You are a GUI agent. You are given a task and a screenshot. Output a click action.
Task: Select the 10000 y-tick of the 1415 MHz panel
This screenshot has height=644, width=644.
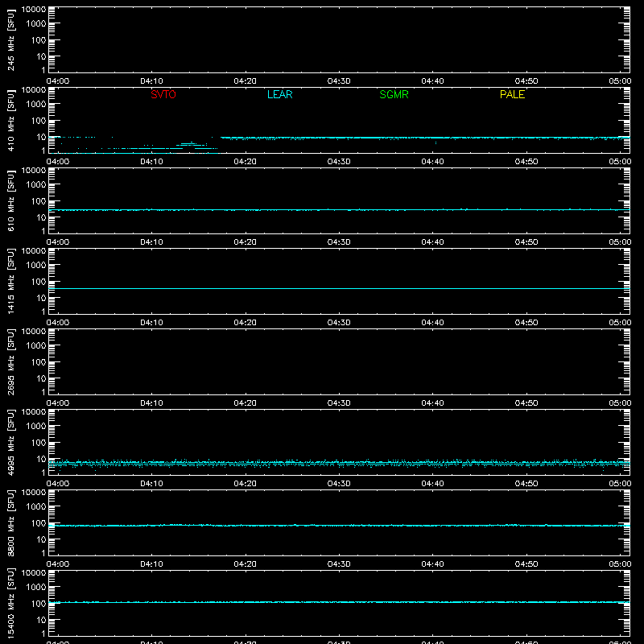pos(34,251)
